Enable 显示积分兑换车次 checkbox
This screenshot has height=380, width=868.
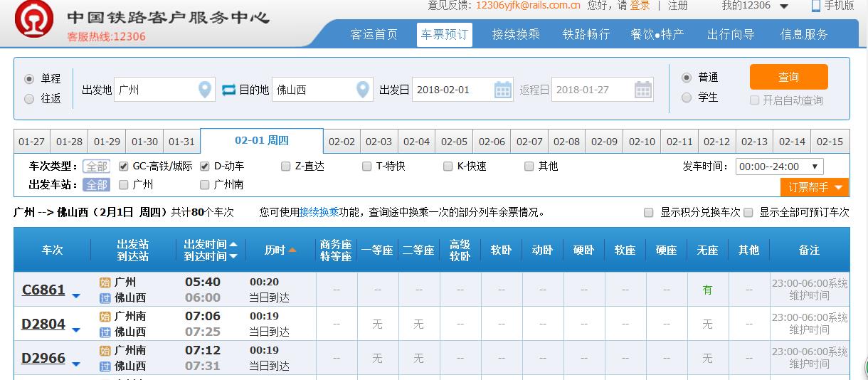coord(648,212)
